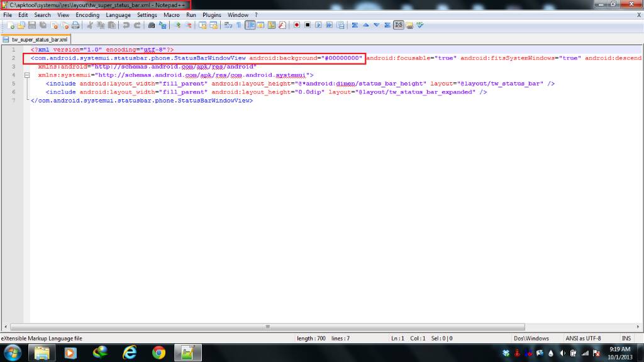Open the File menu
Viewport: 644px width, 362px height.
click(x=8, y=15)
